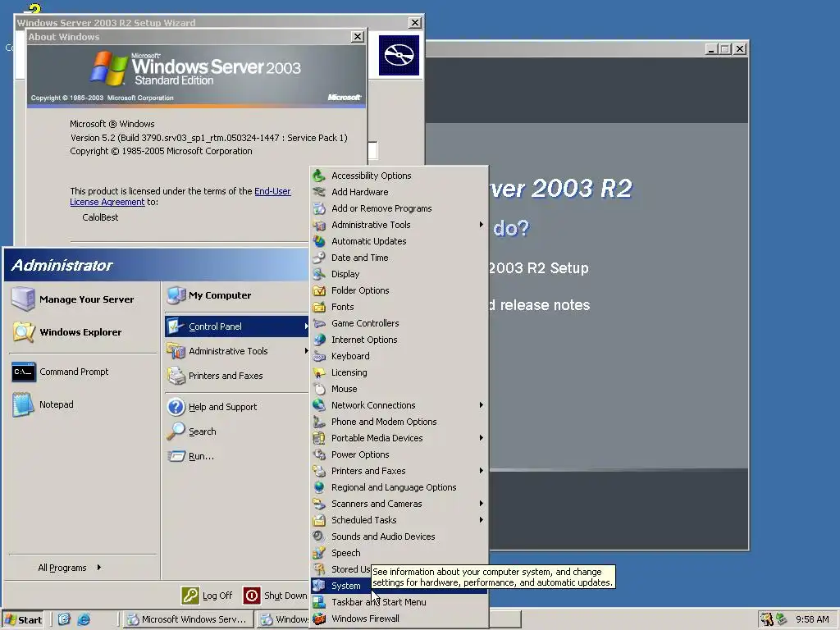Click the Notepad icon
The height and width of the screenshot is (630, 840).
(x=23, y=404)
